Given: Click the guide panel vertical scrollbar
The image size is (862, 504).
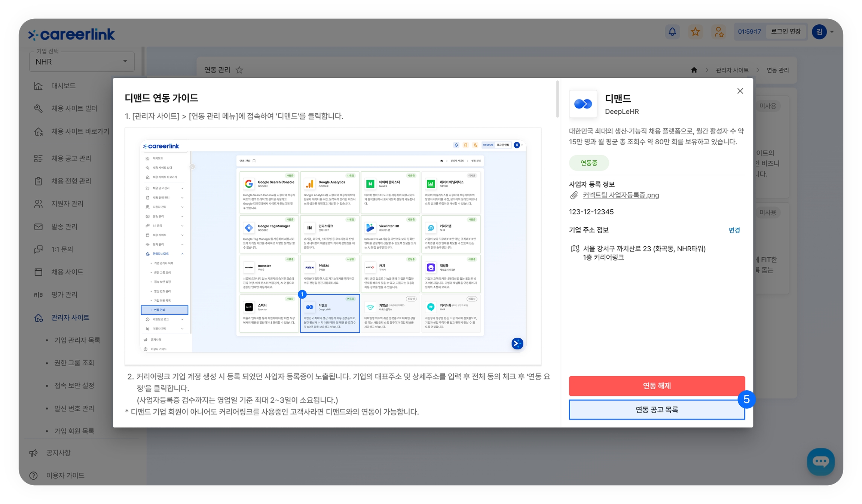Looking at the screenshot, I should coord(557,99).
